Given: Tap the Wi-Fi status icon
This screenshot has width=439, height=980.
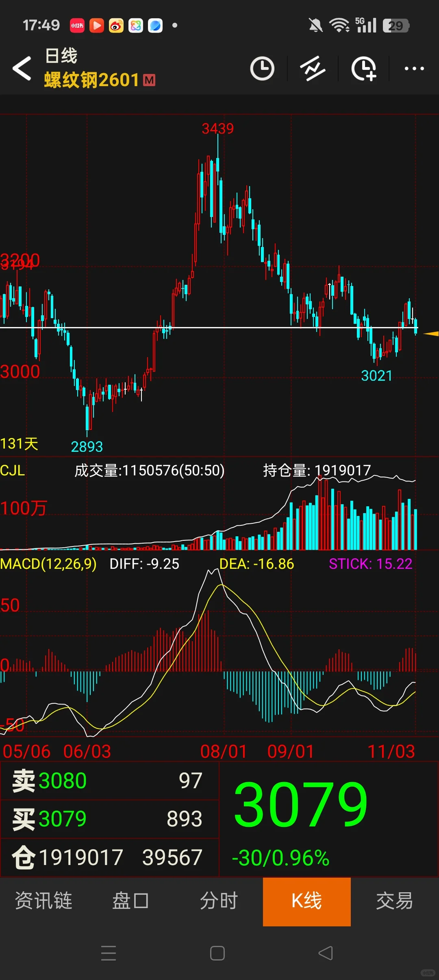Looking at the screenshot, I should point(339,26).
